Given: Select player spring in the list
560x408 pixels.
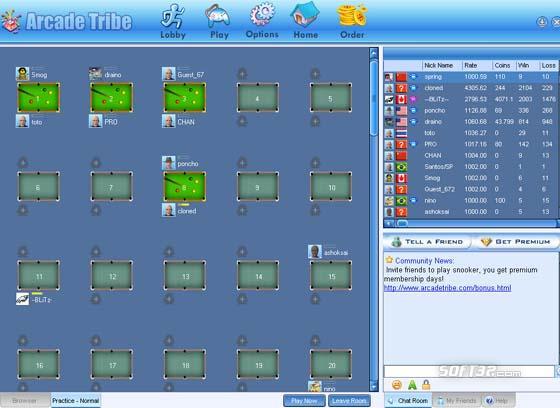Looking at the screenshot, I should click(471, 76).
